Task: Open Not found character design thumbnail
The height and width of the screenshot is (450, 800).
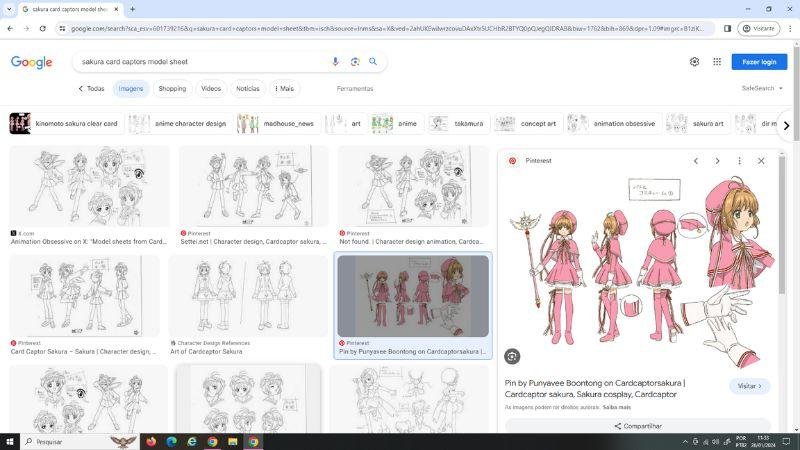Action: [x=413, y=186]
